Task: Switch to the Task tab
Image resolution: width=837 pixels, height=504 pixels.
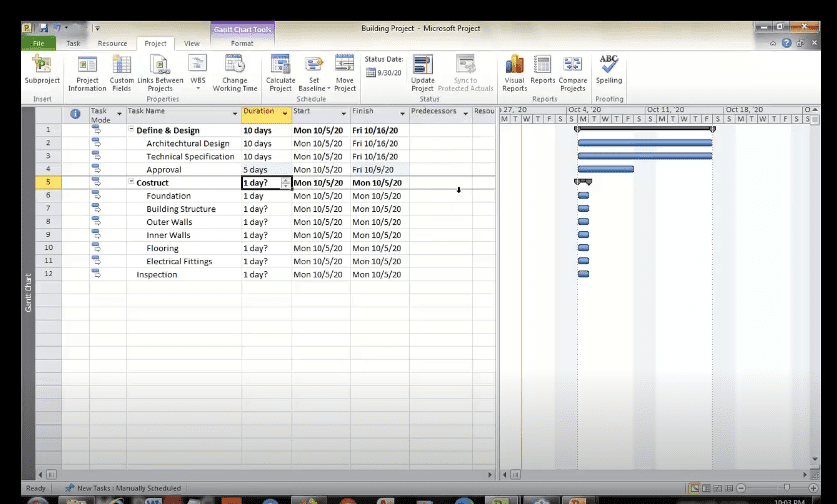Action: tap(73, 43)
